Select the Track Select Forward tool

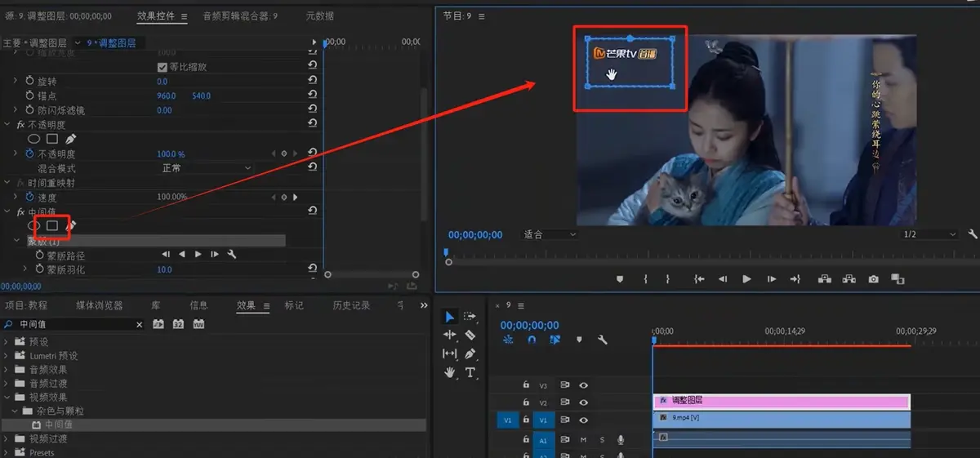click(470, 317)
